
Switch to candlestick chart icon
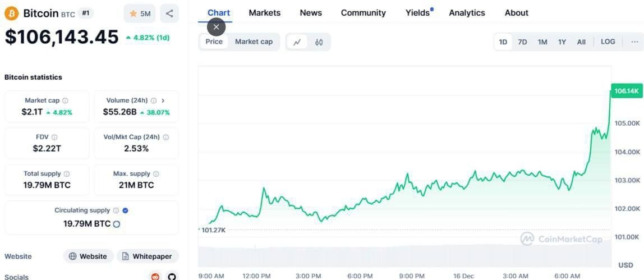tap(319, 42)
